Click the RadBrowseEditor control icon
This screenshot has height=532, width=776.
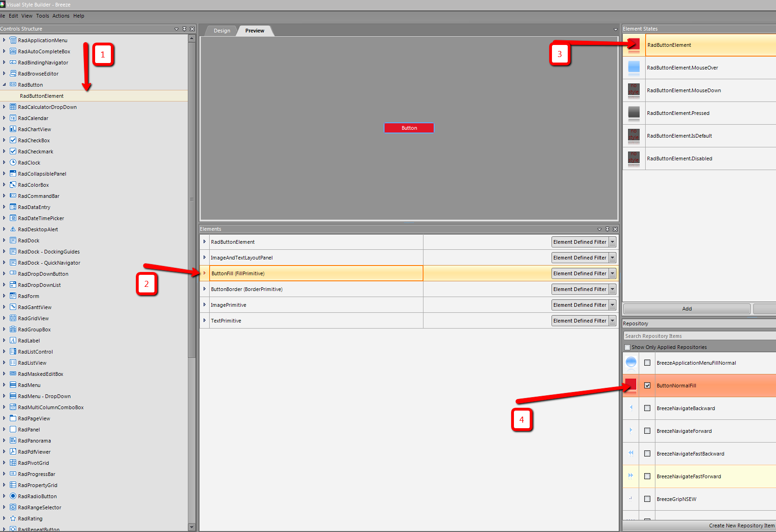click(x=13, y=74)
